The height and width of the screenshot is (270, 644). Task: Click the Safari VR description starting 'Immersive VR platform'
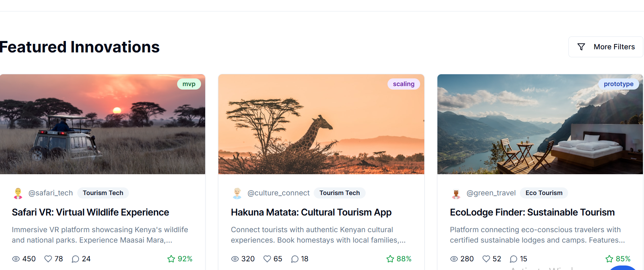click(x=100, y=235)
